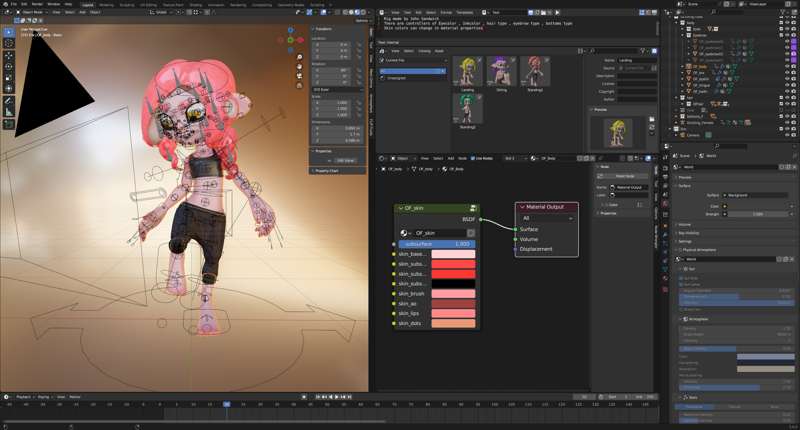Select the Move tool in the viewport toolbar

(x=9, y=56)
